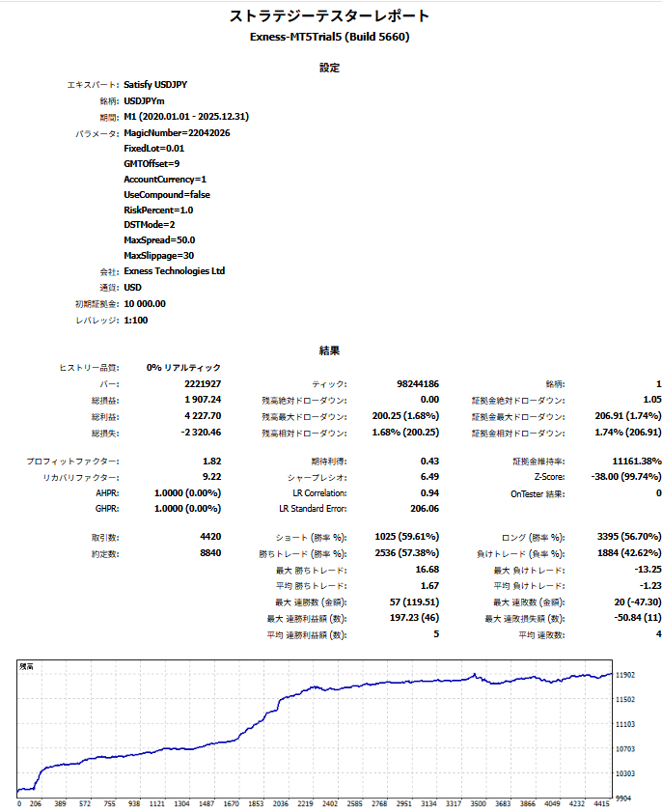Click the Exness Technologies Ltd company name
Viewport: 662px width, 812px height.
point(174,271)
